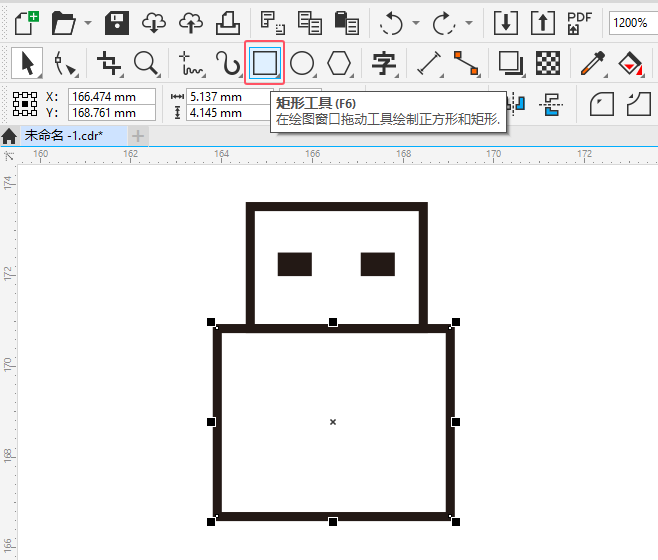This screenshot has height=560, width=658.
Task: Click the object origin grid icon
Action: pyautogui.click(x=25, y=104)
